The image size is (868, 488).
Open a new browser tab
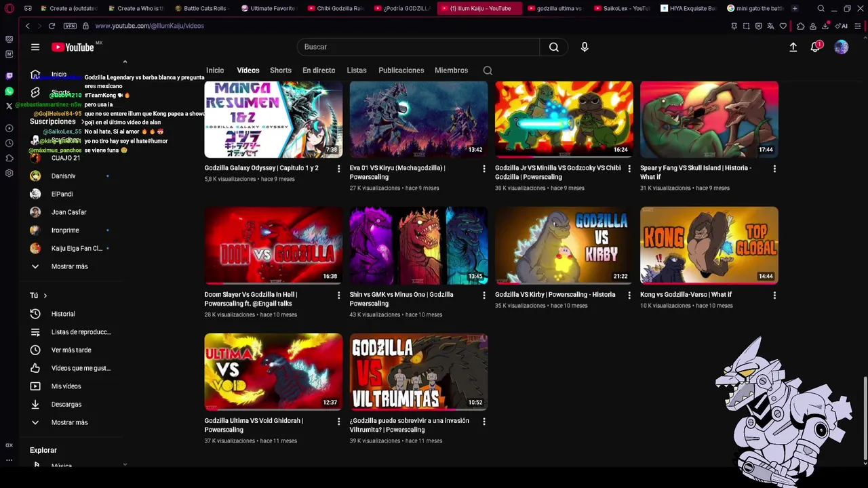click(794, 8)
